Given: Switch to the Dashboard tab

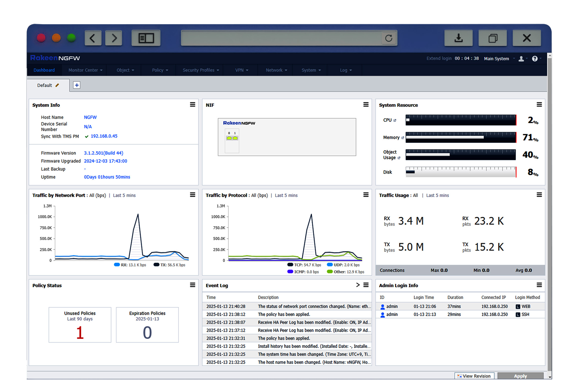Looking at the screenshot, I should [44, 70].
